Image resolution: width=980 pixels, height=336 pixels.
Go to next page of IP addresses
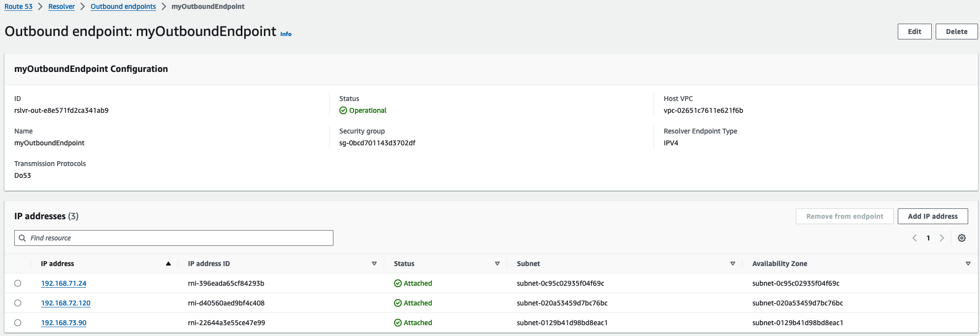point(942,238)
